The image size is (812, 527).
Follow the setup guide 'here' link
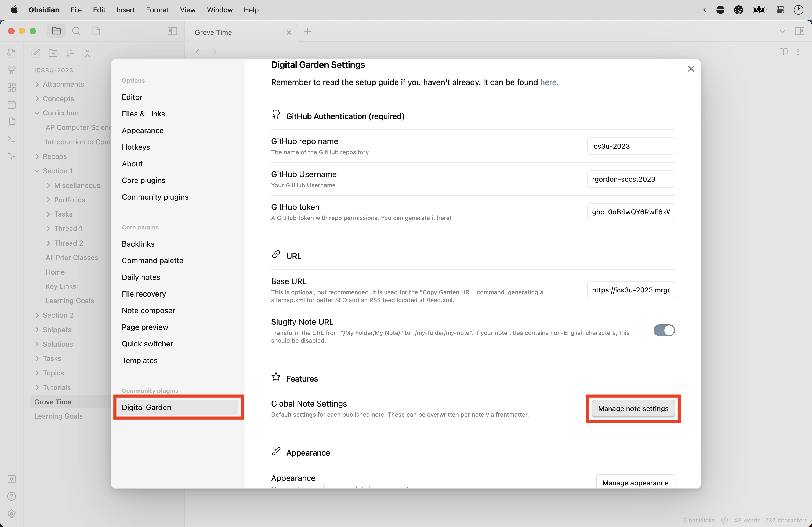pos(549,82)
